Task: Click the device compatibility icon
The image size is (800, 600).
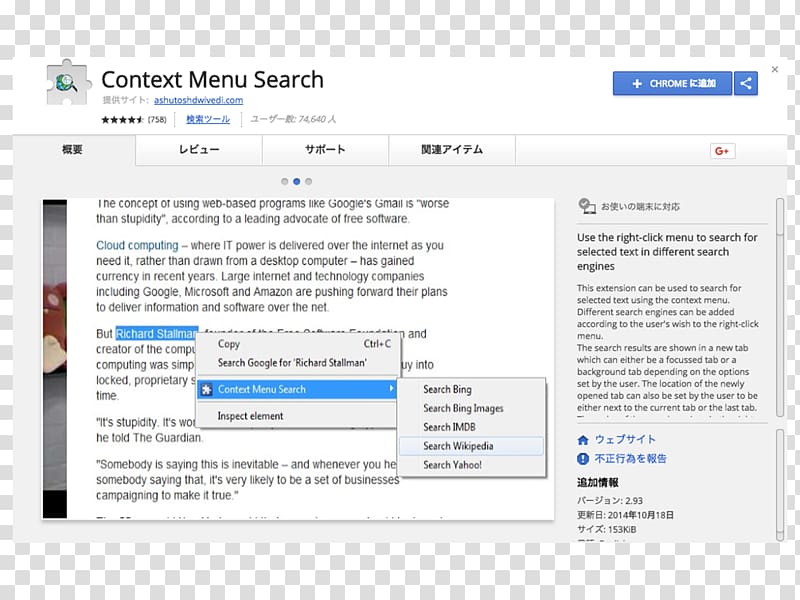Action: click(587, 206)
